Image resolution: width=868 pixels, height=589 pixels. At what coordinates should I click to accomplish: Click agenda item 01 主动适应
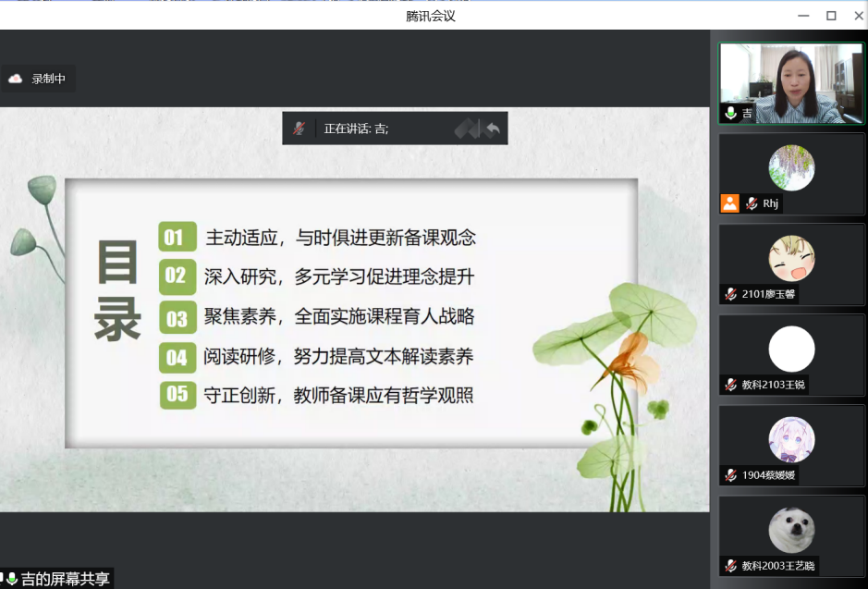[317, 238]
